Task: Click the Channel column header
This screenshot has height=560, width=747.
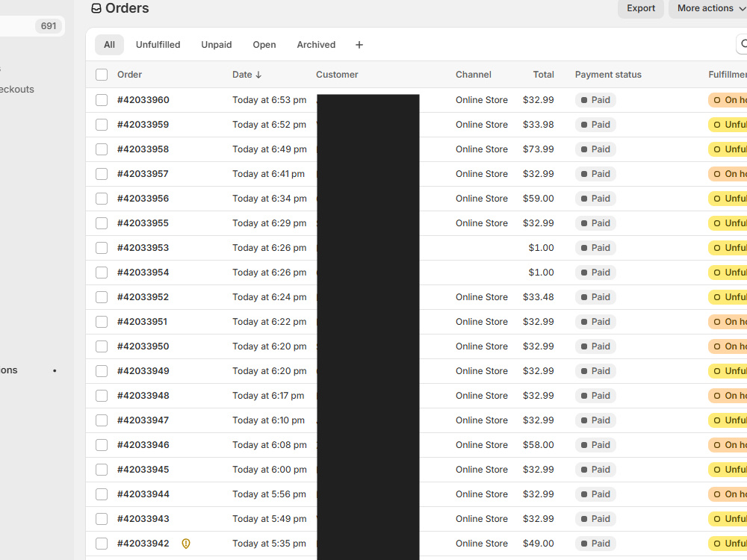Action: 473,75
